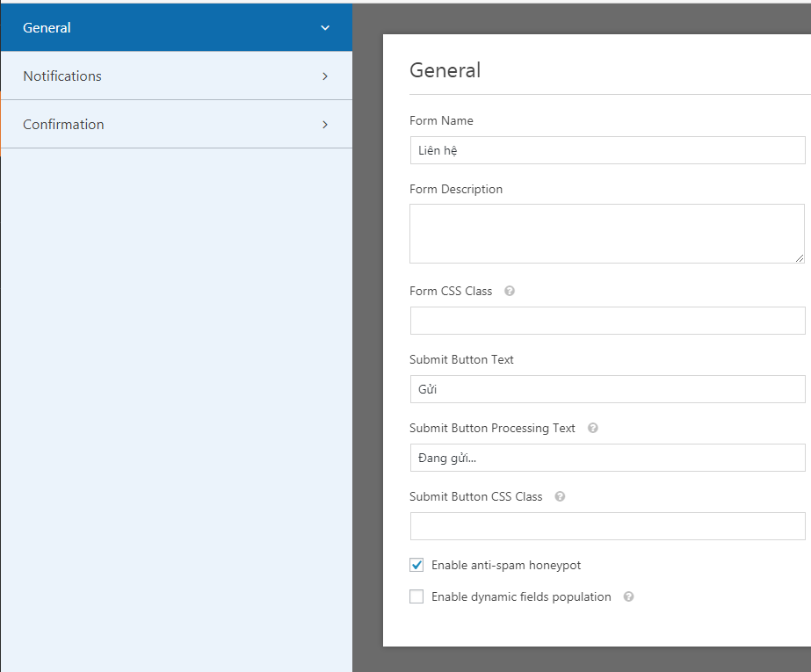This screenshot has width=811, height=672.
Task: Focus the Submit Button CSS Class input
Action: pyautogui.click(x=606, y=526)
